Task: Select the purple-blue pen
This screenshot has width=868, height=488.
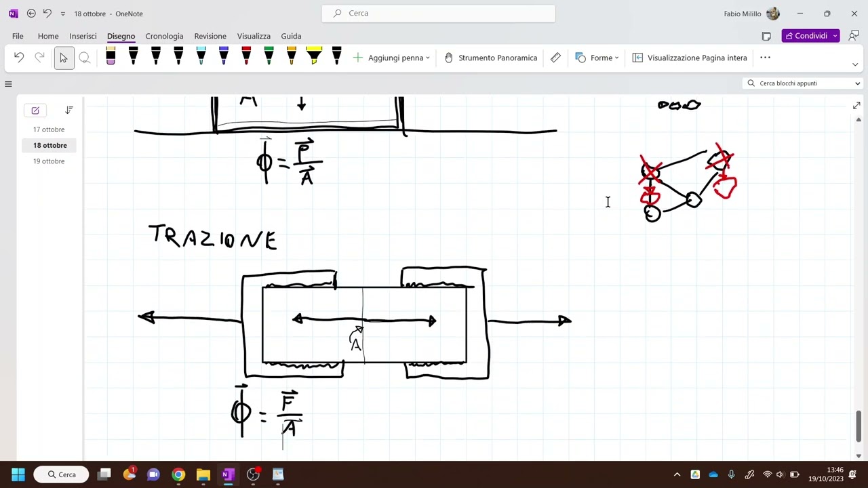Action: coord(224,56)
